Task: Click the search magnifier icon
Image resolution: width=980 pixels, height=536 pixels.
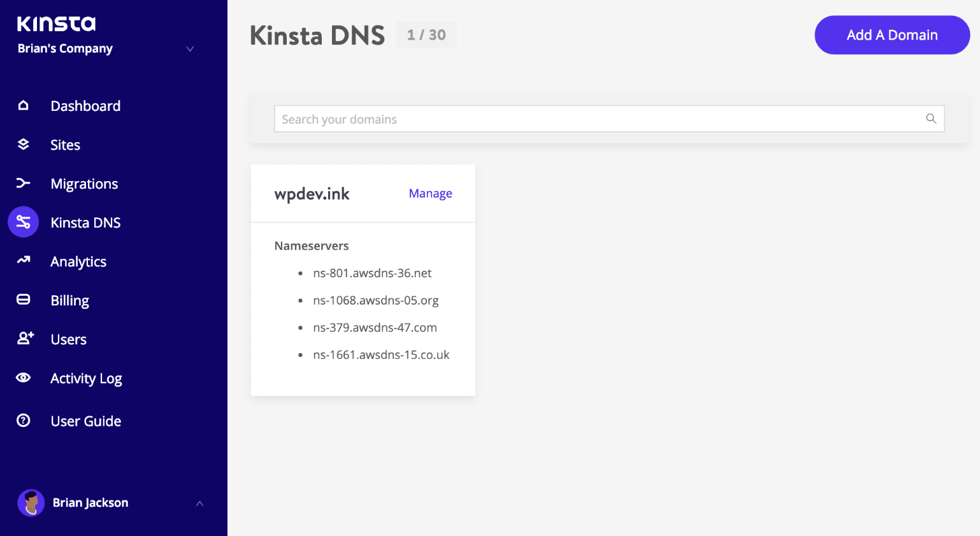Action: click(931, 119)
